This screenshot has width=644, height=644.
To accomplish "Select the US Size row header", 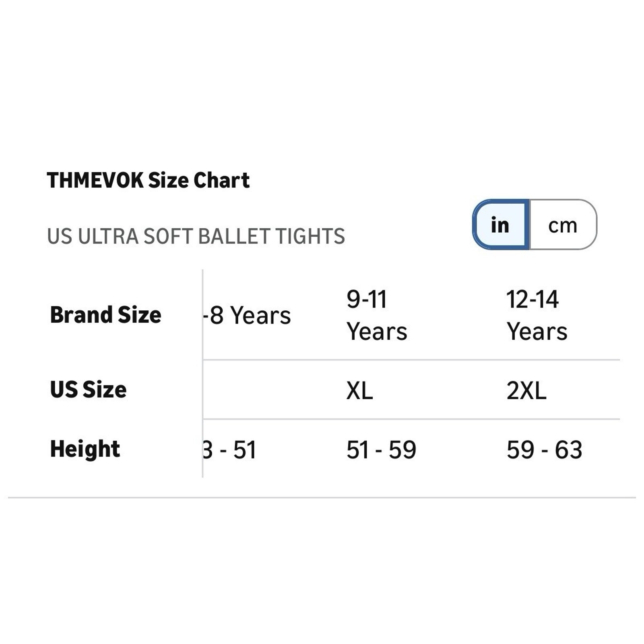I will 88,390.
